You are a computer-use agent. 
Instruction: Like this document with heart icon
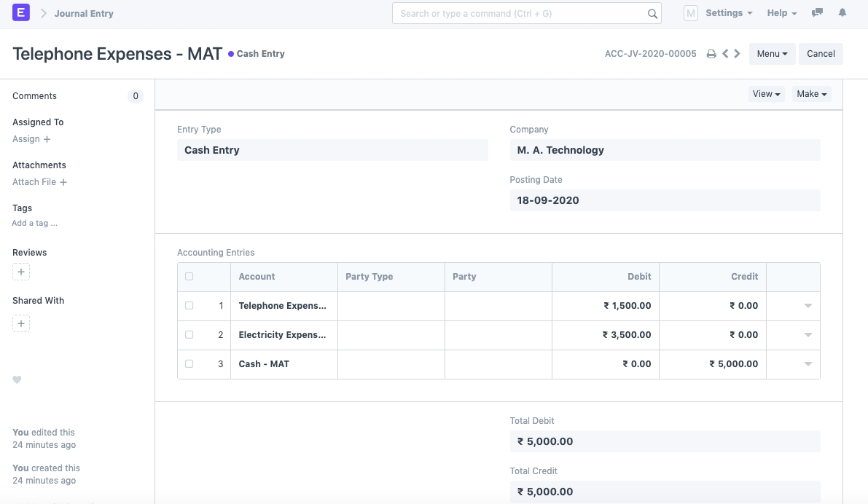(17, 379)
